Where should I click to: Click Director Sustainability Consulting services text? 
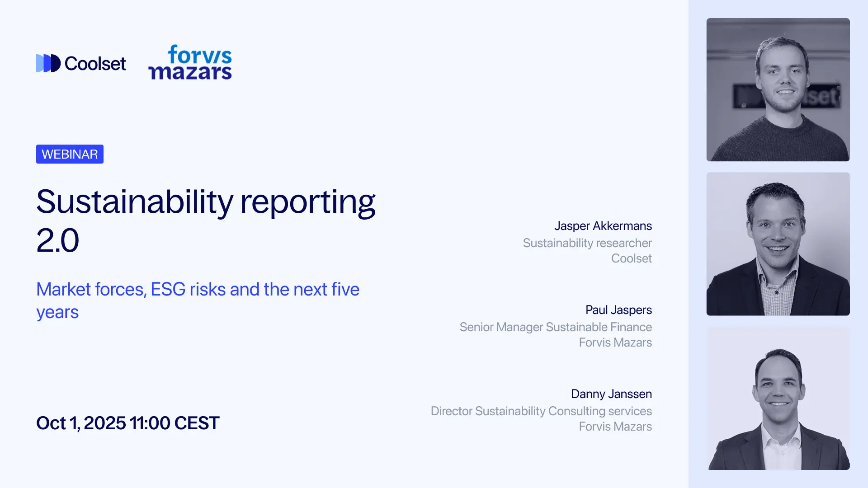tap(541, 411)
